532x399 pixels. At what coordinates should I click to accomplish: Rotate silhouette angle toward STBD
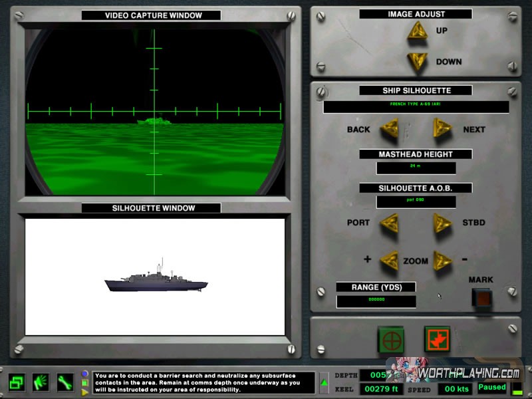[442, 223]
